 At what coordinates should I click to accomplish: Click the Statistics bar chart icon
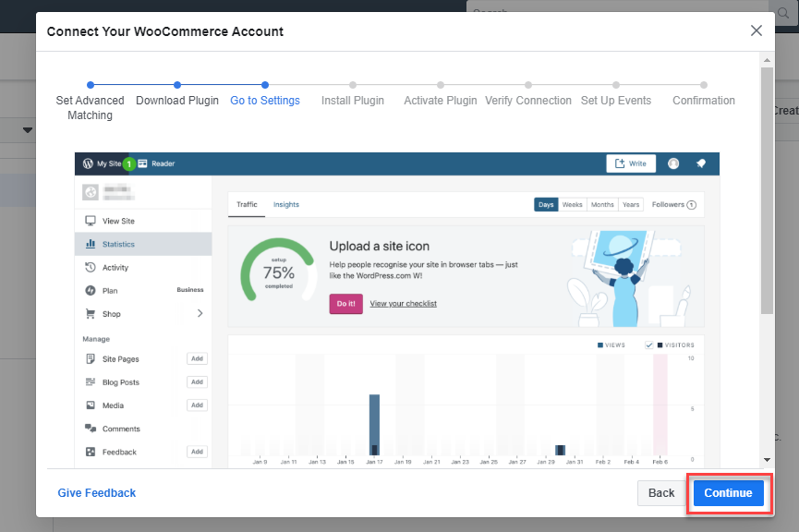tap(91, 244)
